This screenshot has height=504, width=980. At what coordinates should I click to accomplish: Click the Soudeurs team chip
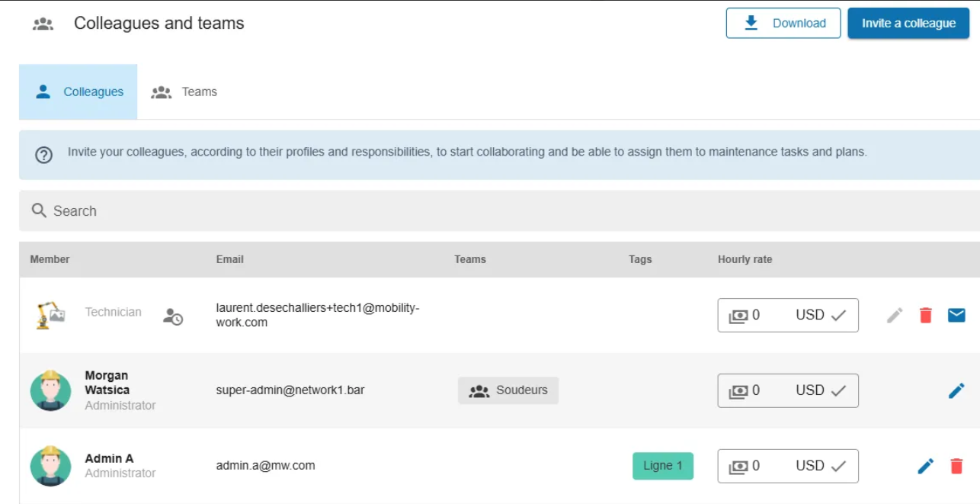tap(508, 390)
